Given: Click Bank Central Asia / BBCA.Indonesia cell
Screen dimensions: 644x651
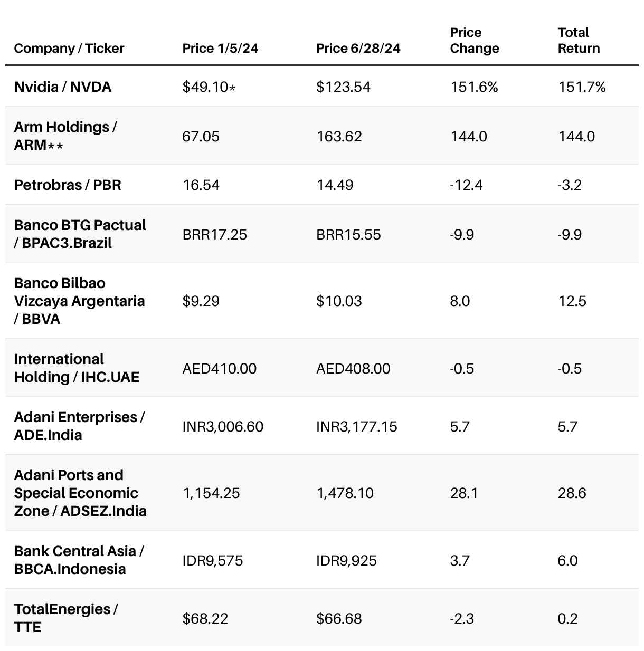Looking at the screenshot, I should point(79,560).
